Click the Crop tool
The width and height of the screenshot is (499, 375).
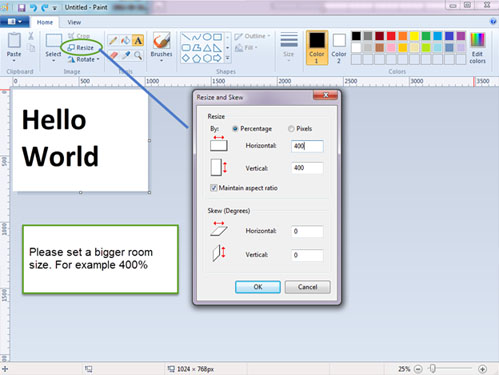click(x=79, y=36)
